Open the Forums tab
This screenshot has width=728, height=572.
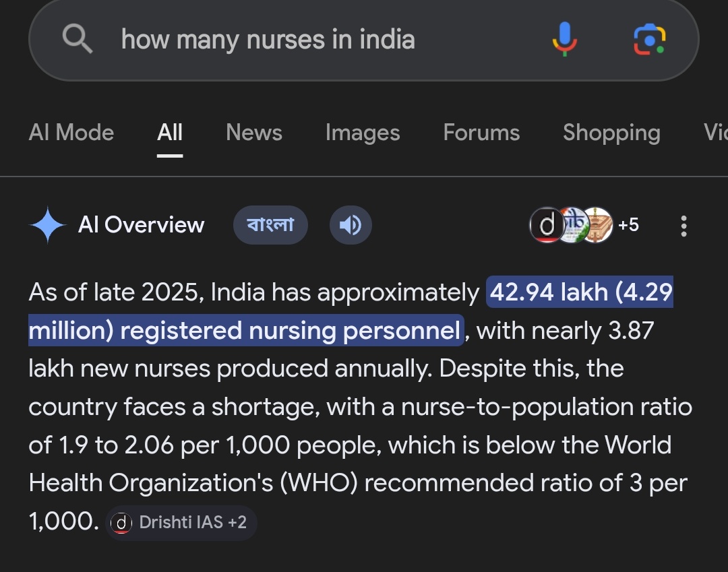pyautogui.click(x=481, y=133)
